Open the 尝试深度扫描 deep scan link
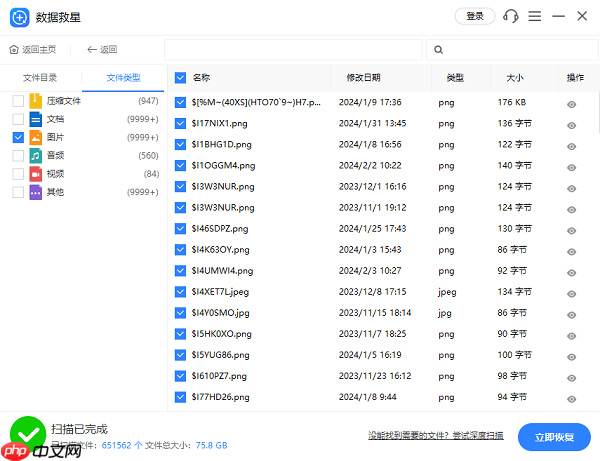The width and height of the screenshot is (600, 461). [x=478, y=435]
